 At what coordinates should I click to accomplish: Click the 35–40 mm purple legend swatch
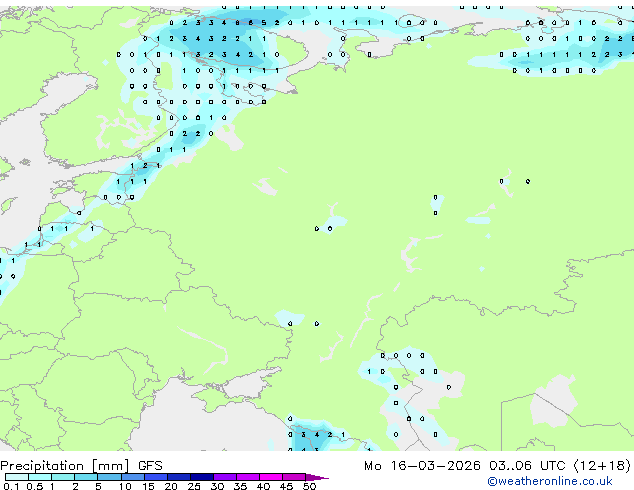tap(248, 477)
